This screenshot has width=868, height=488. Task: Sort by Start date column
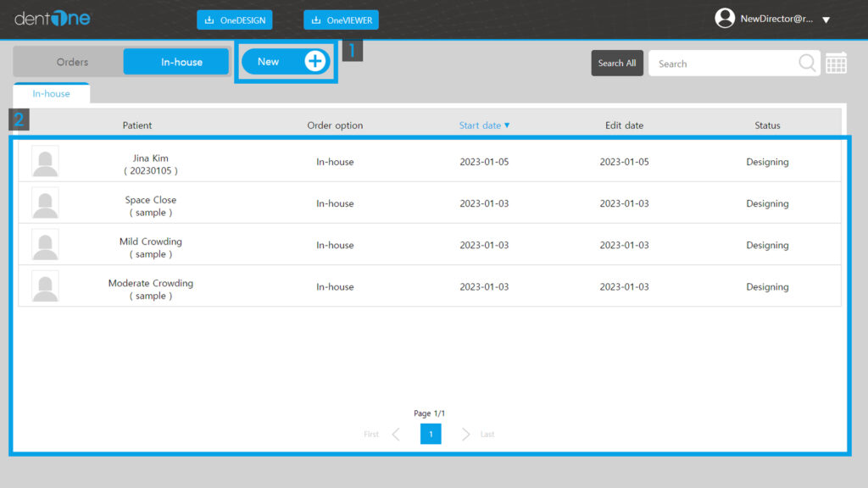coord(484,125)
